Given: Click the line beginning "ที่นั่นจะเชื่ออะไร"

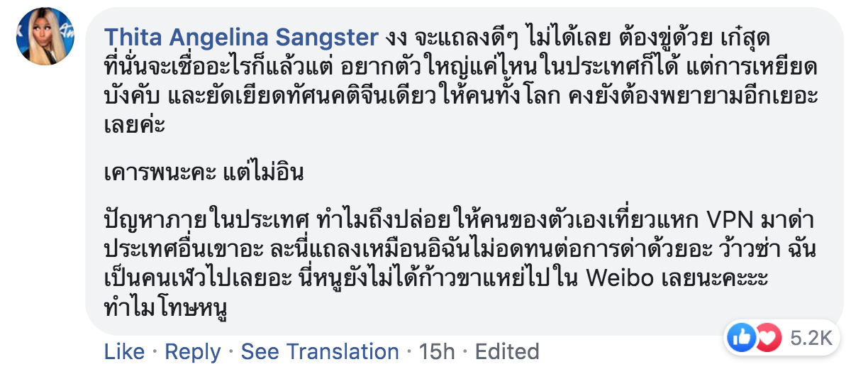Looking at the screenshot, I should [425, 67].
